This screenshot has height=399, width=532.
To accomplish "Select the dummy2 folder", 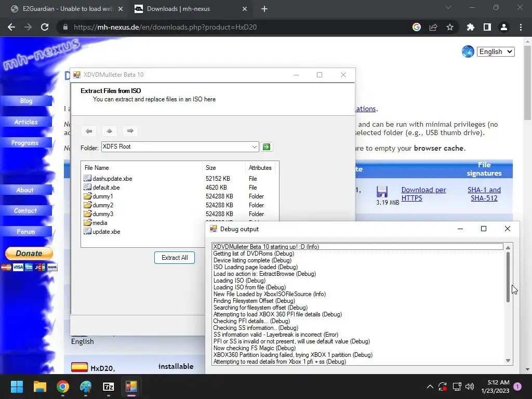I will click(102, 205).
